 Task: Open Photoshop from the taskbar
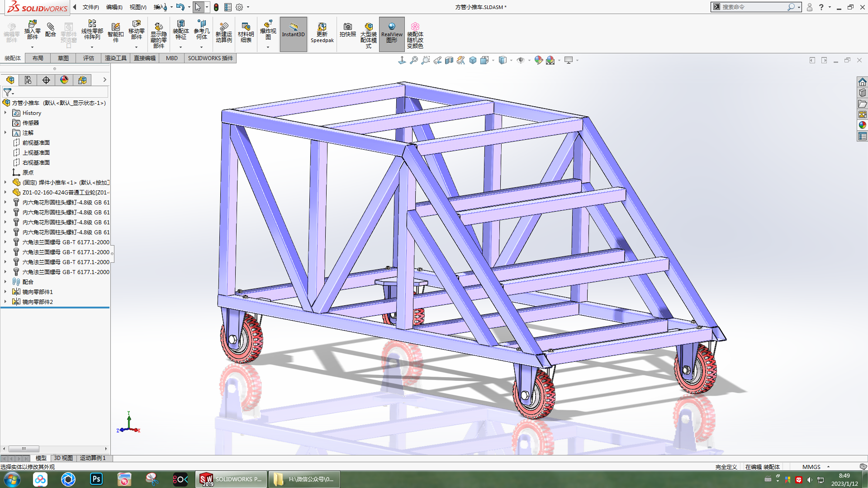coord(96,479)
